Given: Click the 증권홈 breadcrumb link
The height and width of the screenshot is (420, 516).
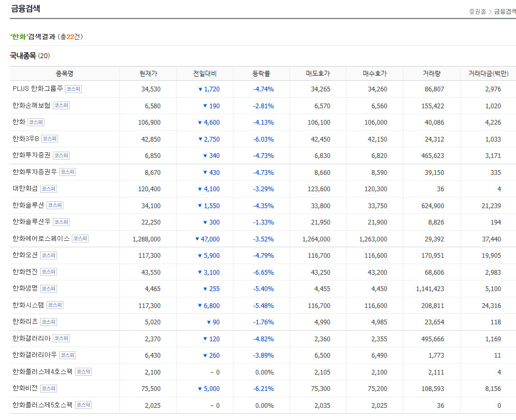Looking at the screenshot, I should click(x=477, y=12).
